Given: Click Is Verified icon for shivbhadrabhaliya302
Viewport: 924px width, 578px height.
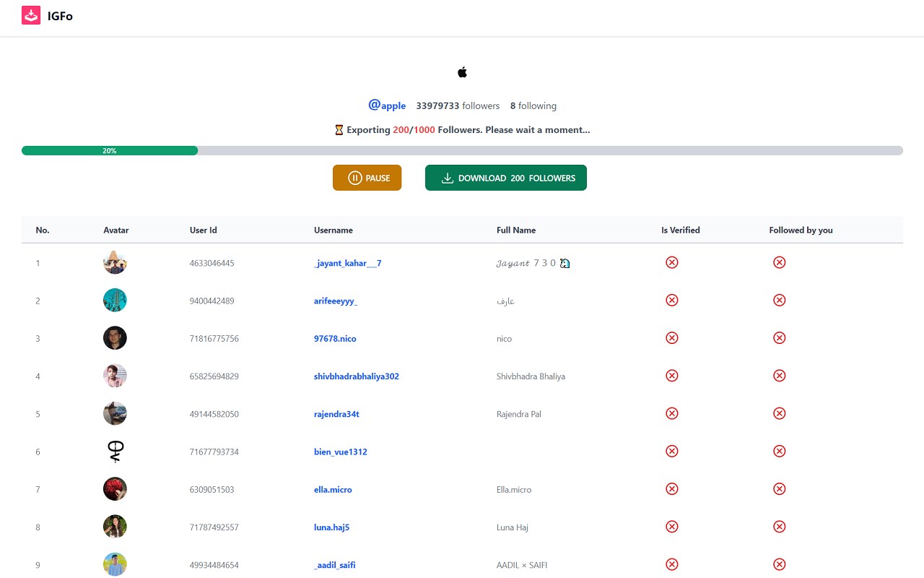Looking at the screenshot, I should point(672,376).
